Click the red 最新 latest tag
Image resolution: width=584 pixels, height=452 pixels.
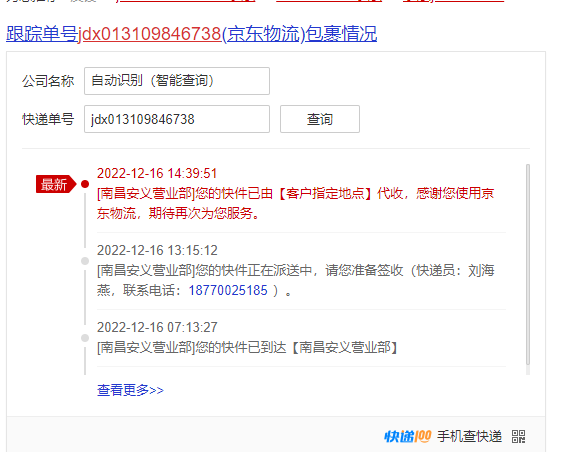click(55, 184)
